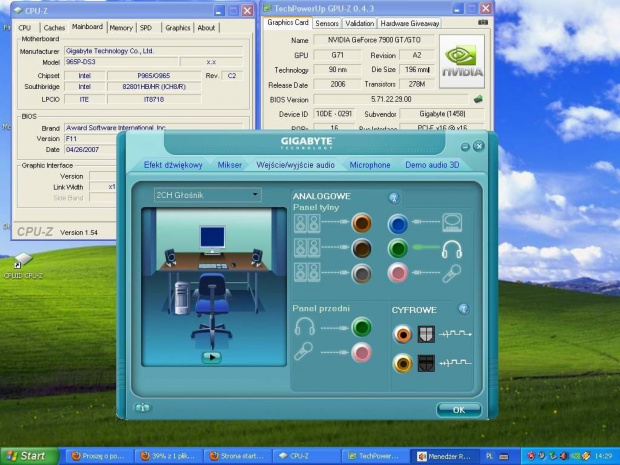Minimize the Gigabyte audio manager window

pyautogui.click(x=465, y=147)
